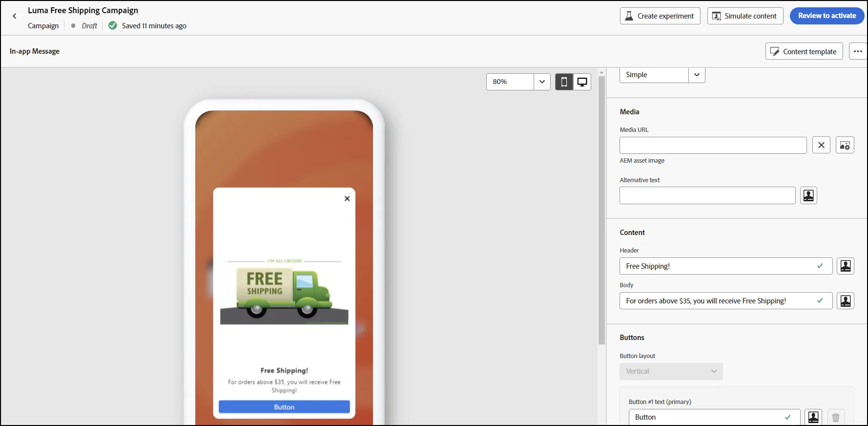Click the 'Saved 11 minutes ago' status
The height and width of the screenshot is (426, 868).
click(154, 26)
